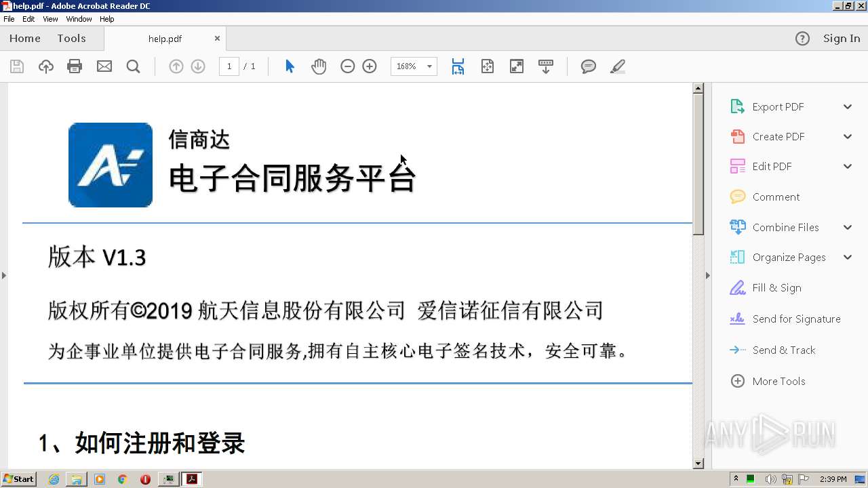868x488 pixels.
Task: Click the Windows Start button
Action: [18, 479]
